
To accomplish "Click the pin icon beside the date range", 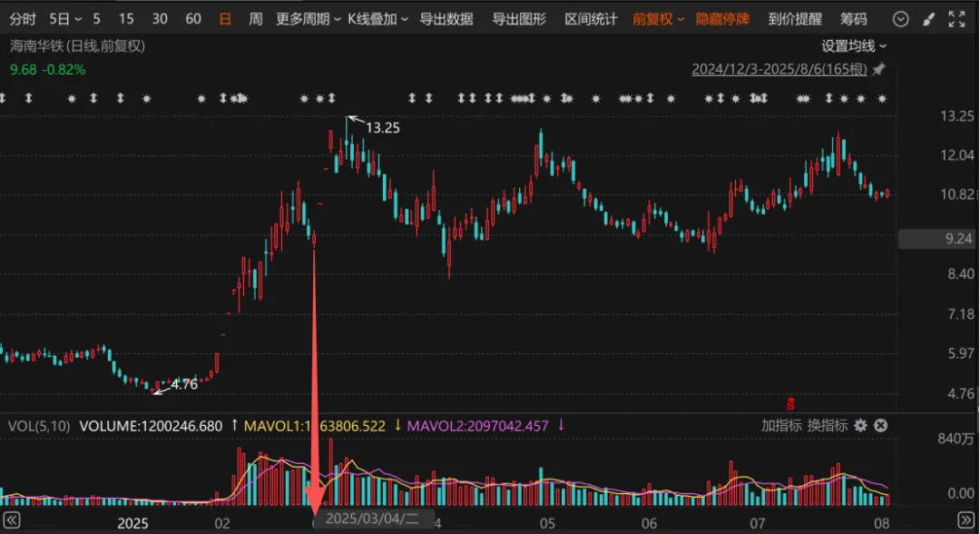I will [x=878, y=69].
